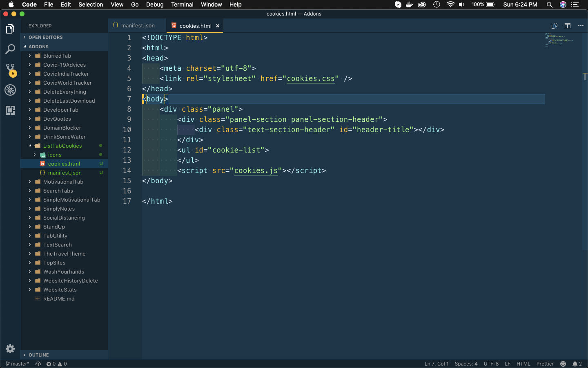Click the Time Machine icon in menu bar

[437, 4]
